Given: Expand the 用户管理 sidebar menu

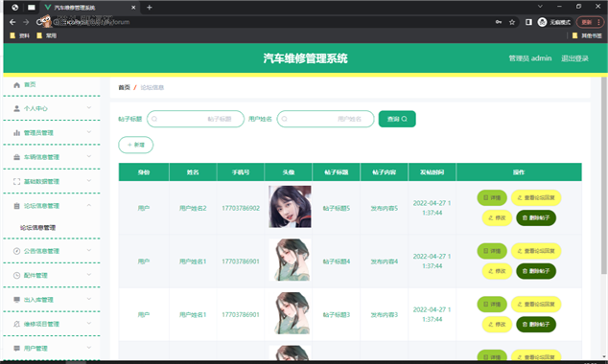Looking at the screenshot, I should pos(52,348).
